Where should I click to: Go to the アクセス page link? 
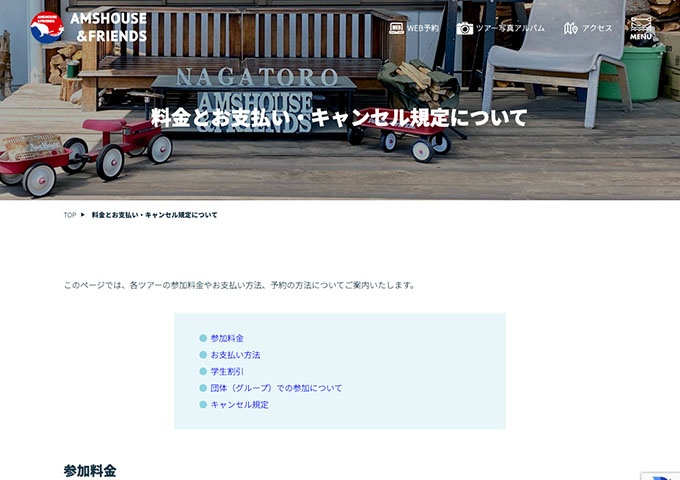[597, 28]
